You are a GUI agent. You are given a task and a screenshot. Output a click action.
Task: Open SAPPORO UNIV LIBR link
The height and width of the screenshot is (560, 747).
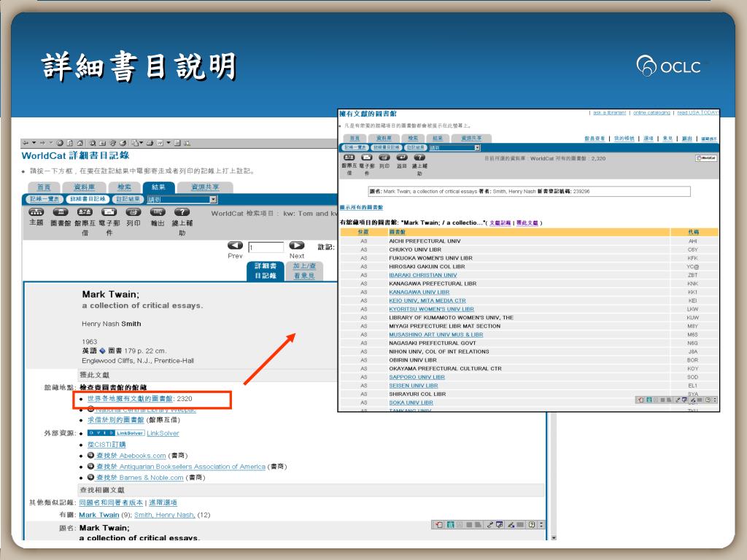pos(417,377)
